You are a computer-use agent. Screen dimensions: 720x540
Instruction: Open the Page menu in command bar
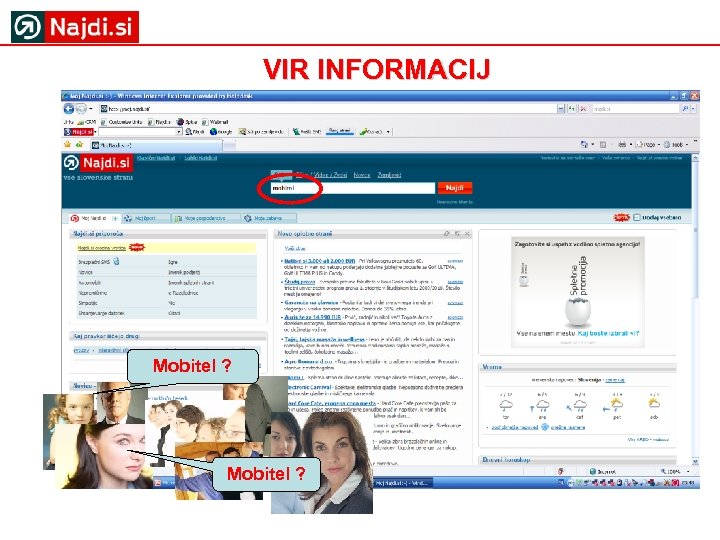[x=647, y=145]
